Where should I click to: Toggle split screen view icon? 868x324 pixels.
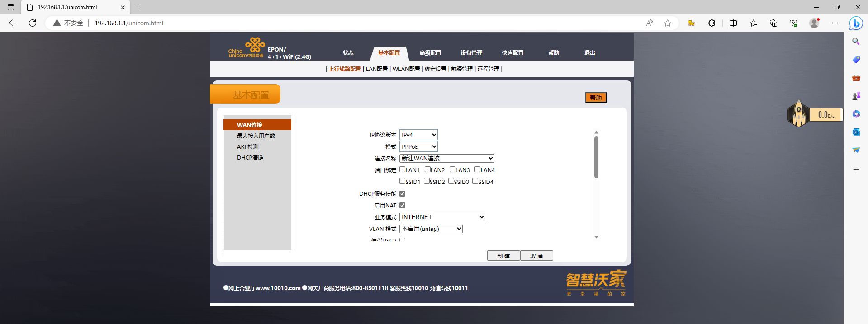[x=733, y=23]
